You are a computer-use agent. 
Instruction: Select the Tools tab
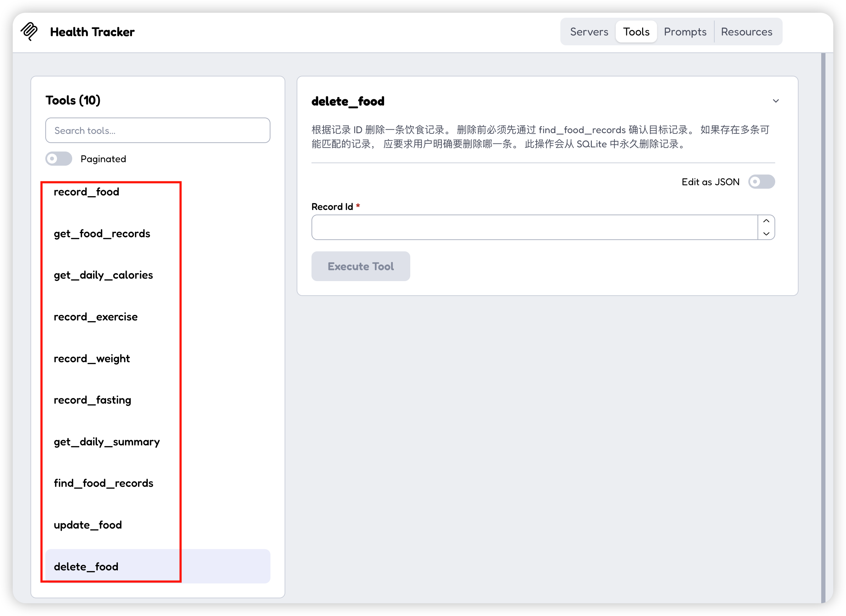click(636, 32)
